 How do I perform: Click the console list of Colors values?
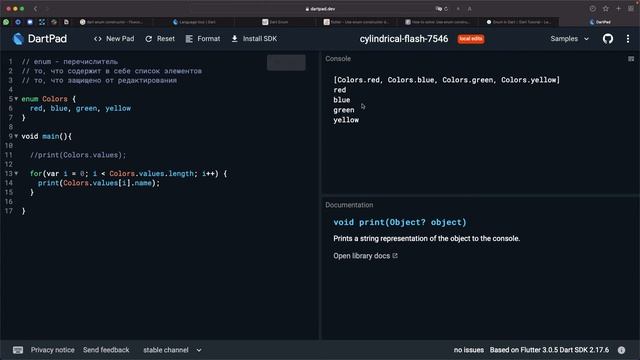pos(447,80)
